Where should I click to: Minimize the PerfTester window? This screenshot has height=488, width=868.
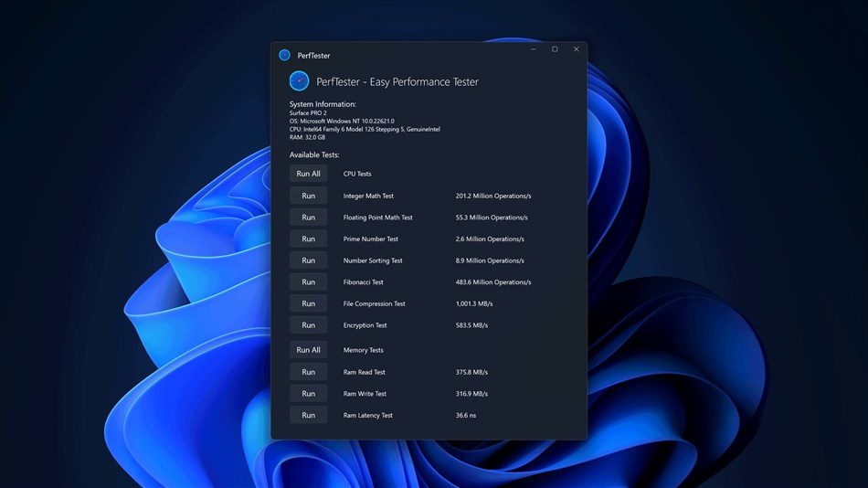(533, 49)
